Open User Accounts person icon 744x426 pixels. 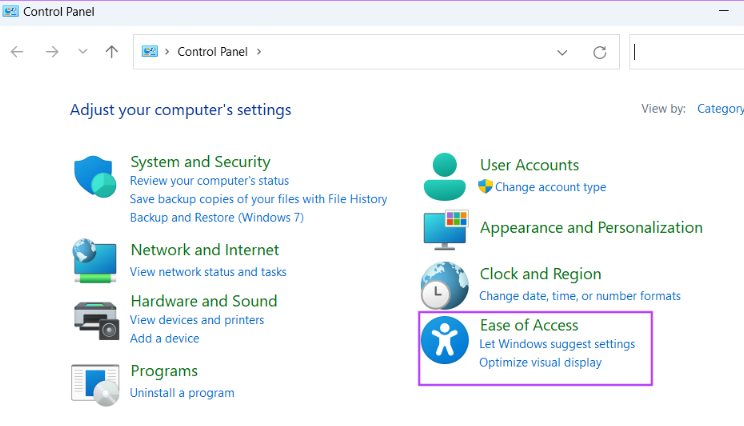coord(445,176)
